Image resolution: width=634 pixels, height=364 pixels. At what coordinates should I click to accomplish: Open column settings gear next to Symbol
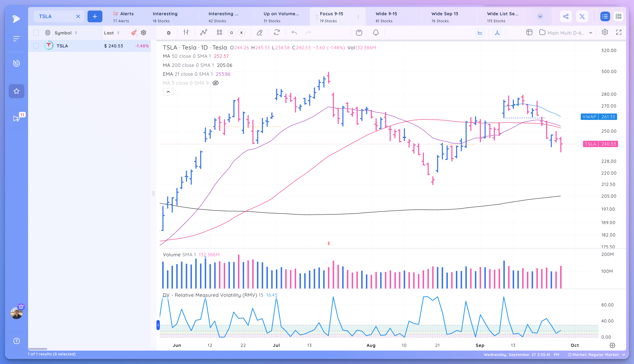(x=47, y=33)
